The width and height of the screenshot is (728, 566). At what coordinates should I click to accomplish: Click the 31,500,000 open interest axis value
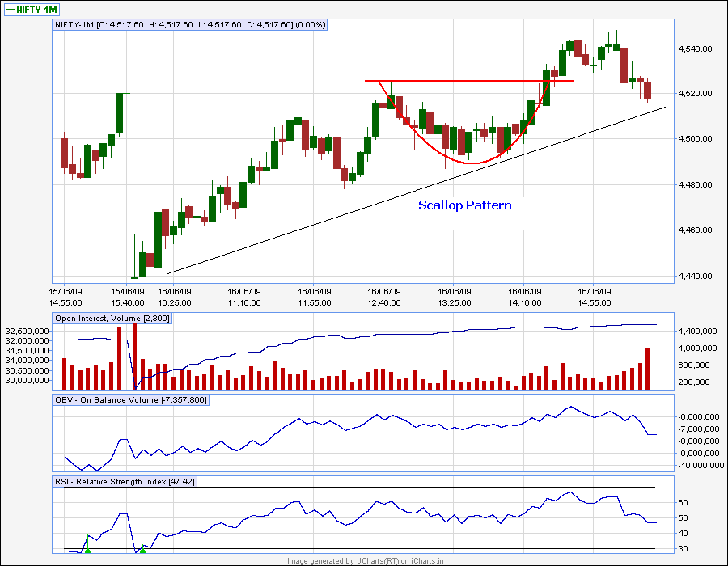pos(27,351)
